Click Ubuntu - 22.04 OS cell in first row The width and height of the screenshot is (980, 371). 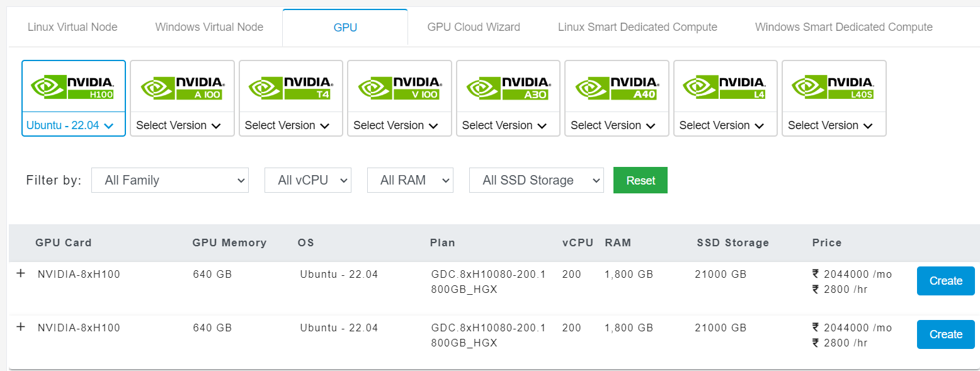point(339,275)
